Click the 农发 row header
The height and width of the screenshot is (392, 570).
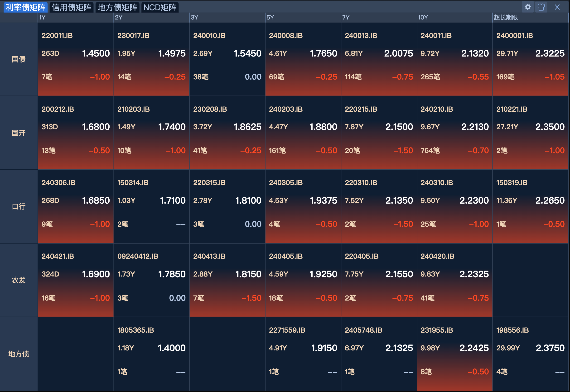19,280
